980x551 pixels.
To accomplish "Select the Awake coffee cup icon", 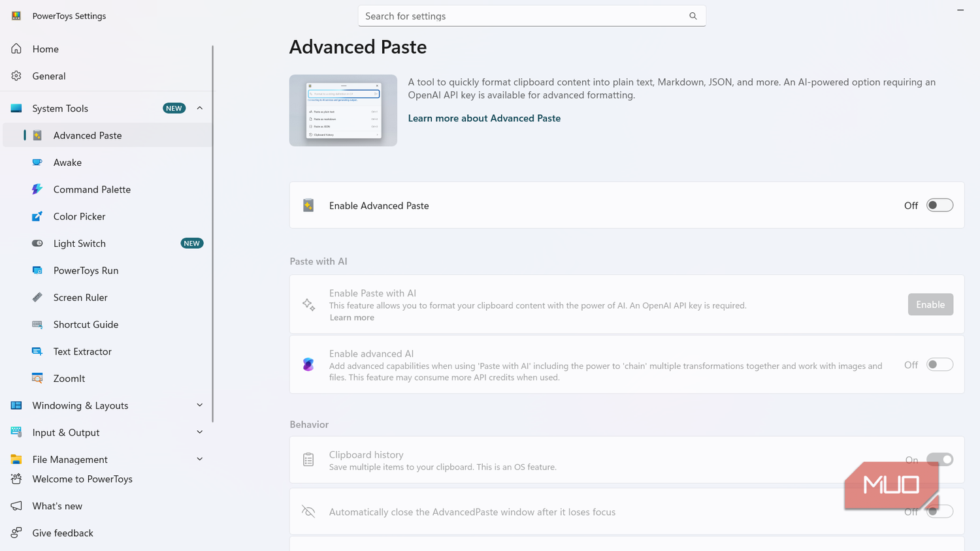I will (x=37, y=163).
